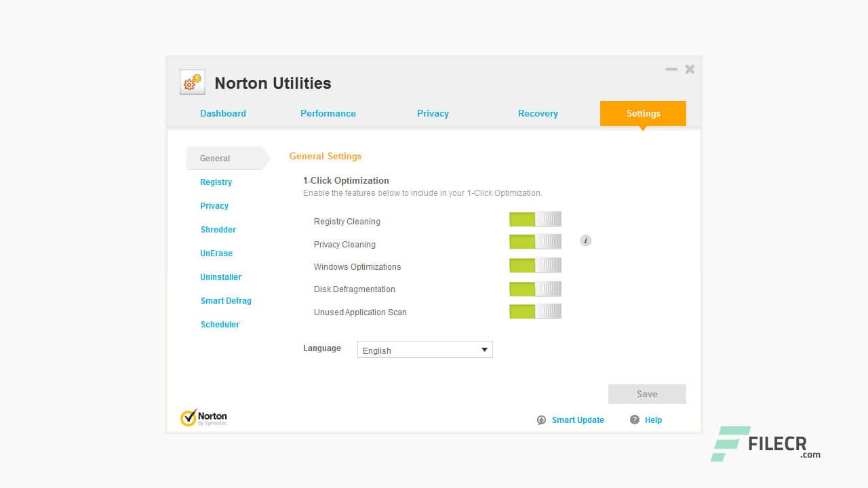The height and width of the screenshot is (488, 868).
Task: Open Smart Update link
Action: 578,420
